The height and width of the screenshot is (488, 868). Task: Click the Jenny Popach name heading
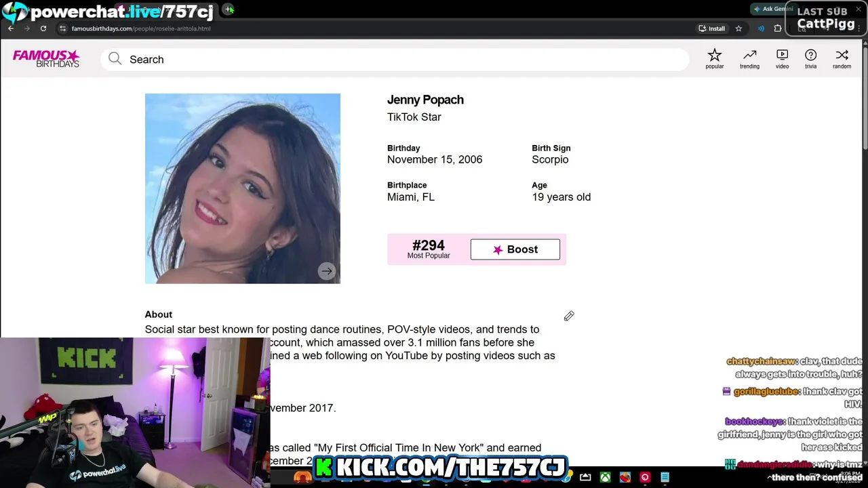click(425, 100)
